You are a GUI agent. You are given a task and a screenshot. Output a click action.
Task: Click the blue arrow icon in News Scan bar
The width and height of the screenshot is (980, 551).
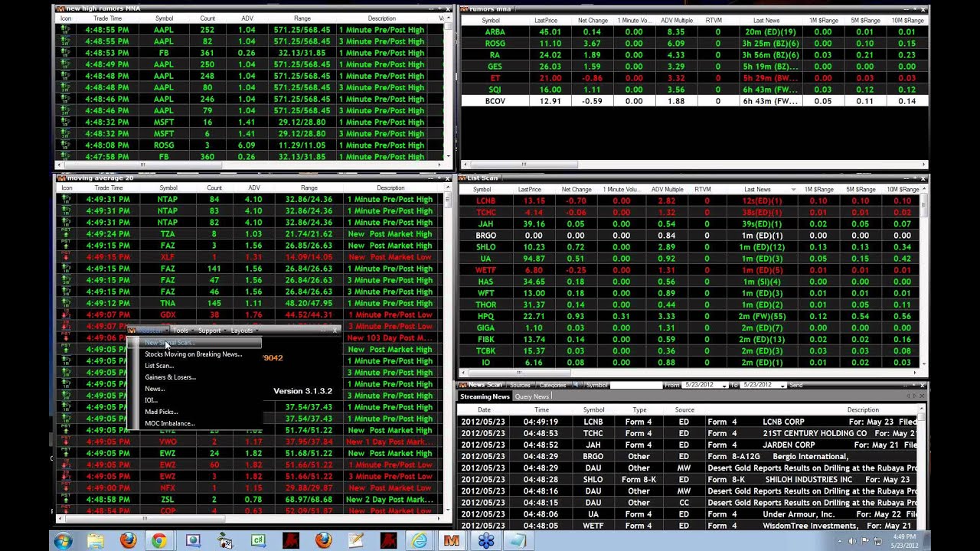point(576,385)
